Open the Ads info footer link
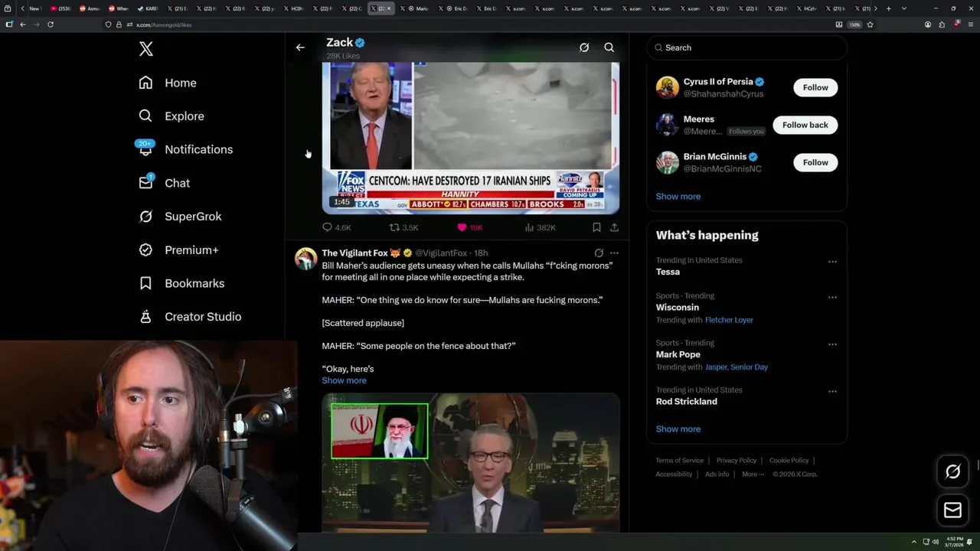Image resolution: width=980 pixels, height=551 pixels. click(717, 474)
